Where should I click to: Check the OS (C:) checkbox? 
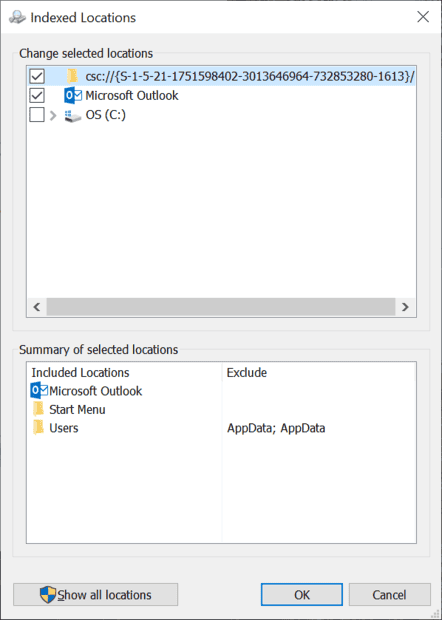pyautogui.click(x=37, y=115)
